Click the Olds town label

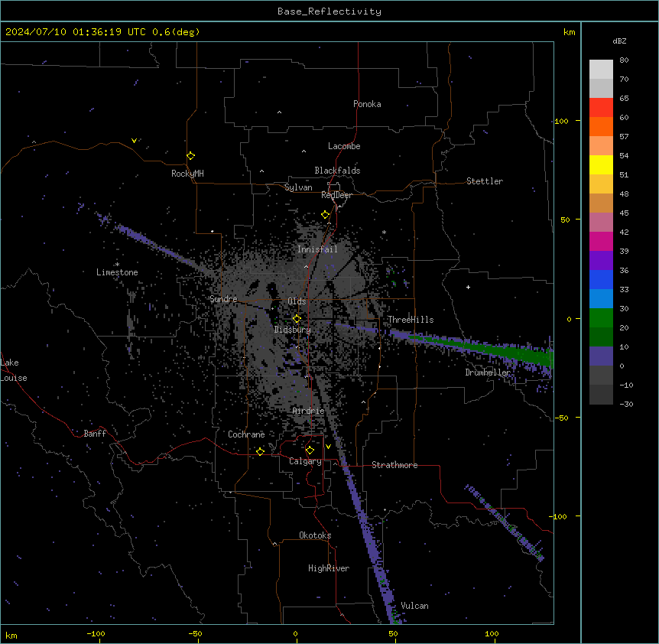point(297,301)
